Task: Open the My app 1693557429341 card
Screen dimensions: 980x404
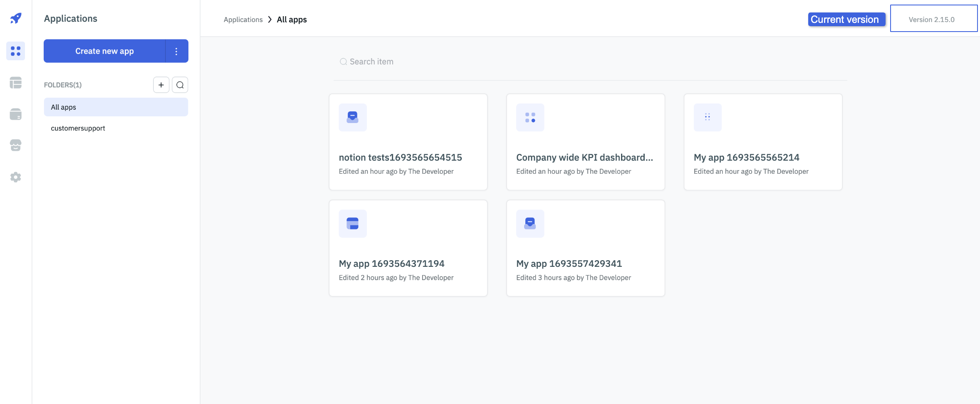Action: pos(585,248)
